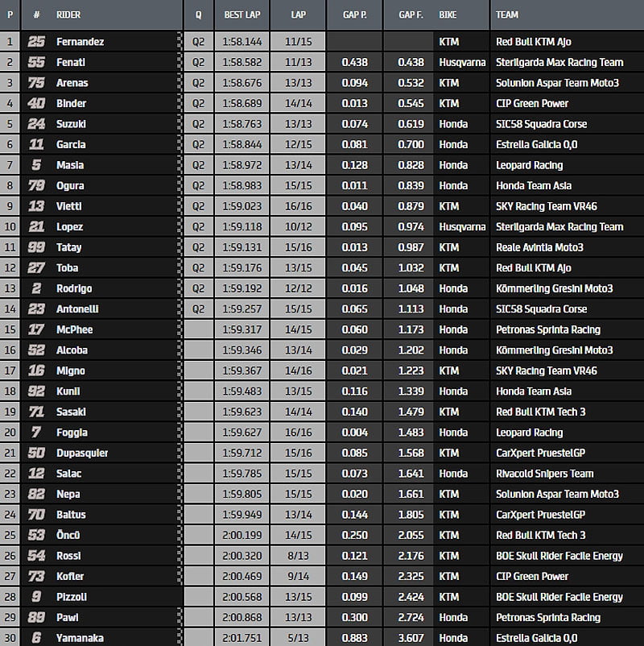The height and width of the screenshot is (646, 644).
Task: Select the number 79 badge beside Ogura
Action: [36, 185]
